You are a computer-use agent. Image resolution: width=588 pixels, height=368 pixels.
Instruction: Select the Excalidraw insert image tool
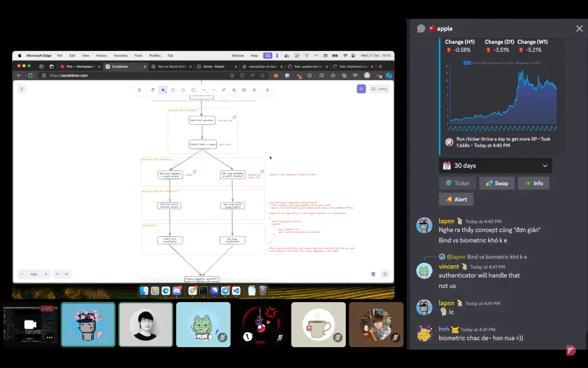tap(244, 90)
